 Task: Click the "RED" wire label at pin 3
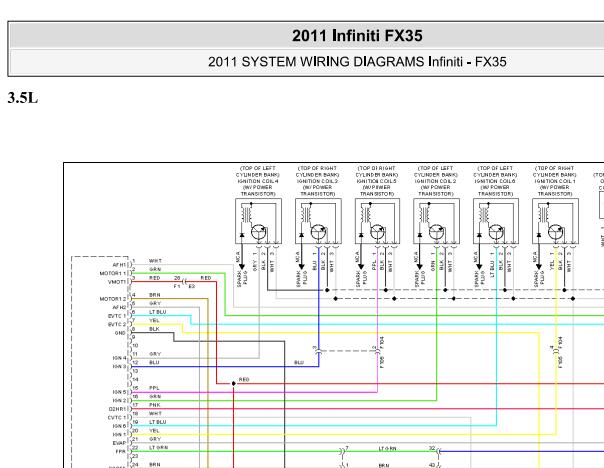click(x=154, y=278)
